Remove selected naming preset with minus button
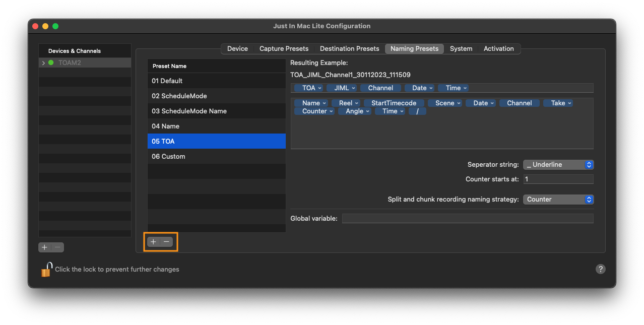 tap(166, 242)
